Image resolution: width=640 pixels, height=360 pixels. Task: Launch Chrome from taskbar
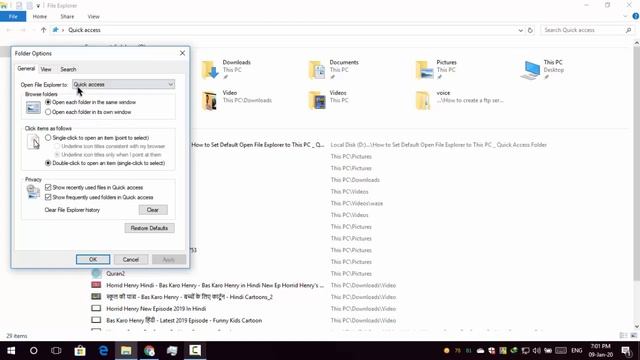pos(149,351)
